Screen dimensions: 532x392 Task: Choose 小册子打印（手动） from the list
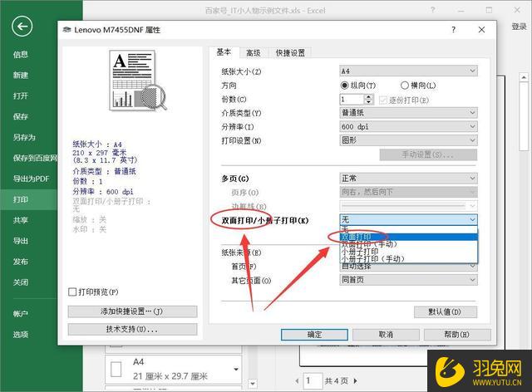click(x=408, y=259)
